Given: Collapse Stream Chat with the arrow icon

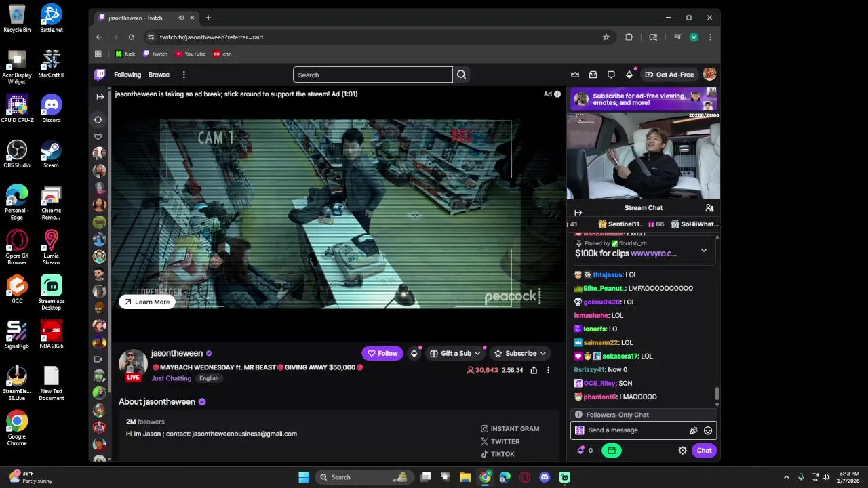Looking at the screenshot, I should [x=578, y=213].
